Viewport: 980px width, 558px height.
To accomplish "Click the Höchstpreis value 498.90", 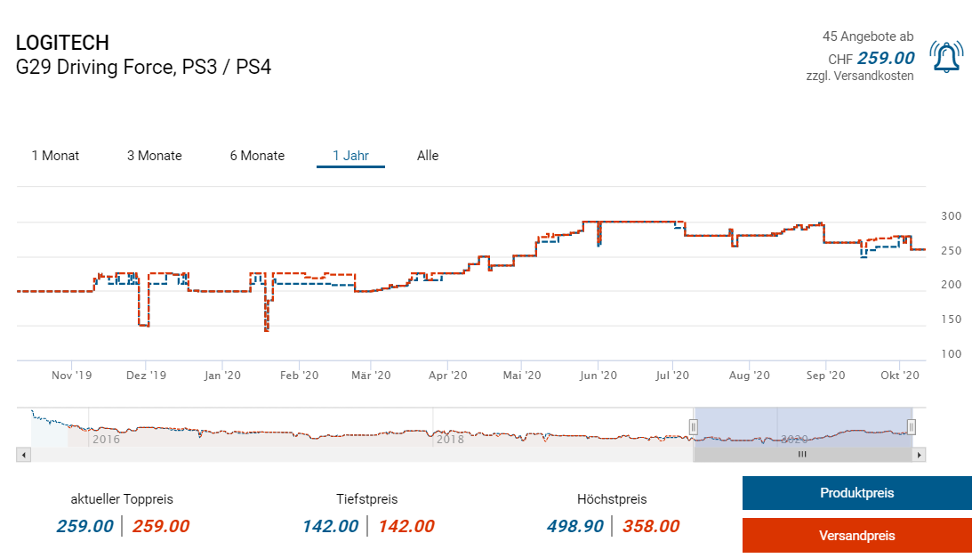I will [x=574, y=526].
